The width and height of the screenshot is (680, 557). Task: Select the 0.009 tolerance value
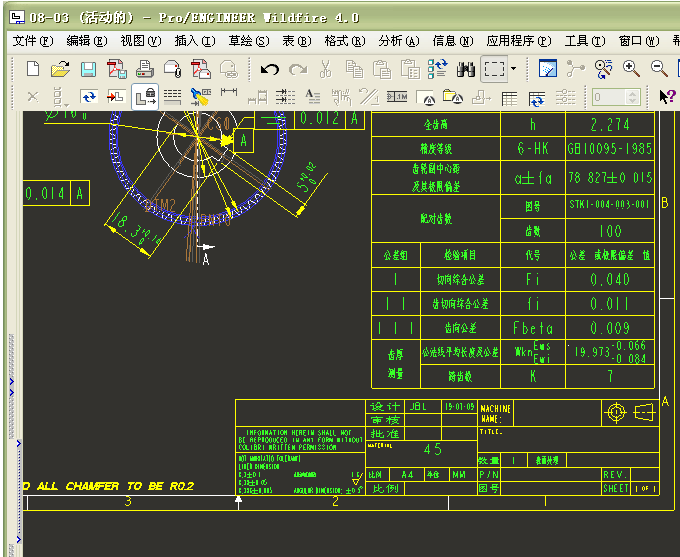point(610,328)
